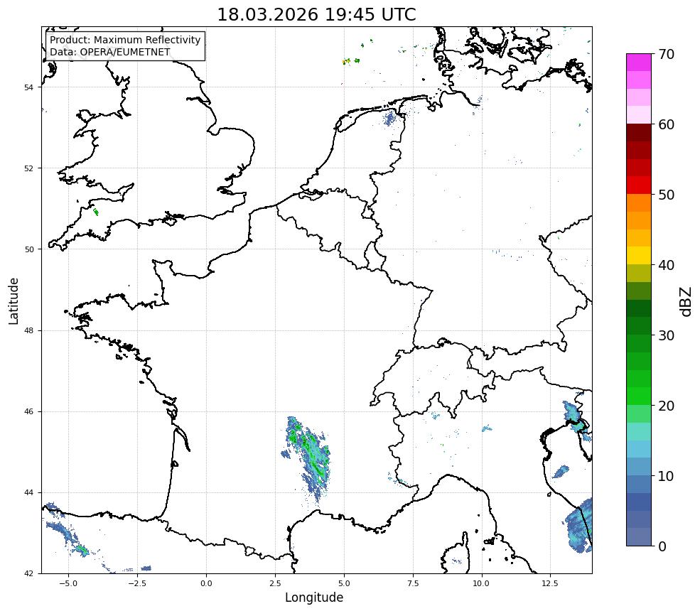Click the yellow swatch just above 40
The width and height of the screenshot is (700, 611).
639,256
